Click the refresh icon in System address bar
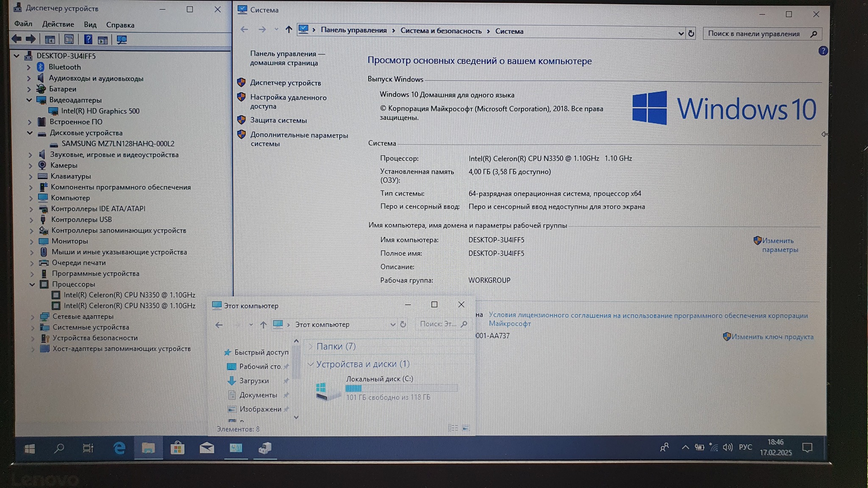 [691, 33]
